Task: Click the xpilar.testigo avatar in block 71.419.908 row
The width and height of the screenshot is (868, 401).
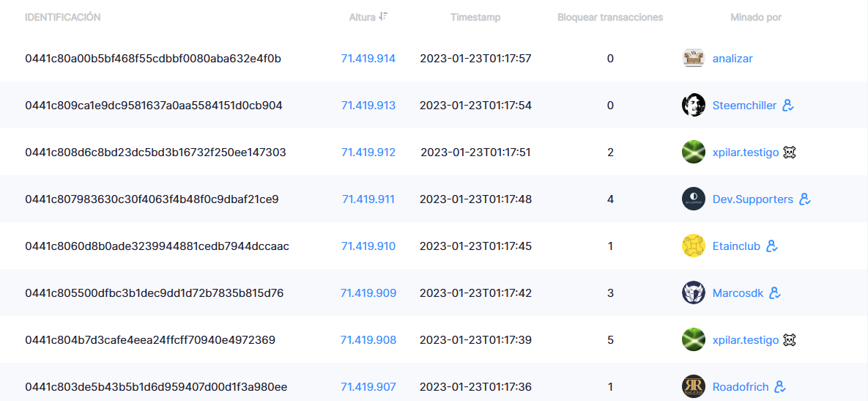Action: [693, 339]
